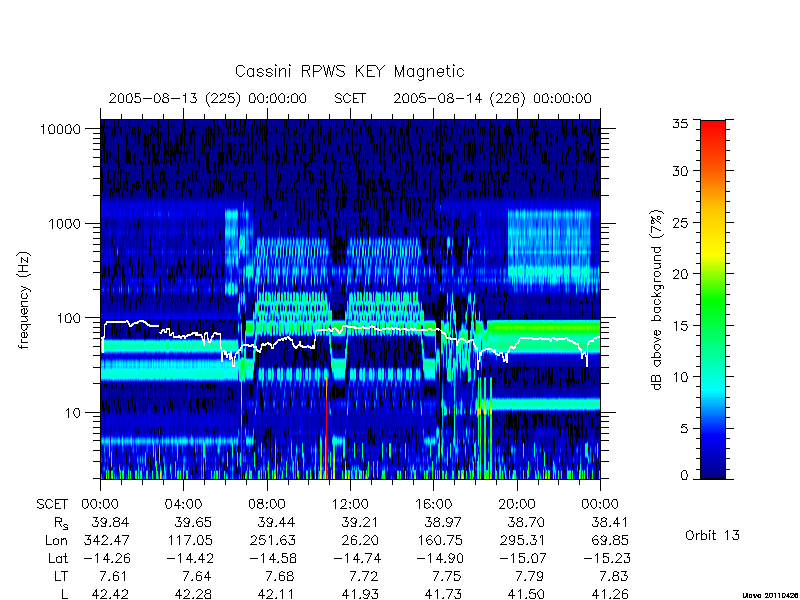This screenshot has height=600, width=800.
Task: Click the 16:00 time axis label
Action: (434, 505)
